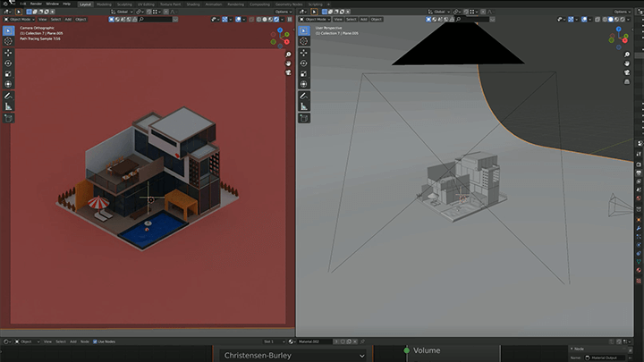Select the Cursor tool in left viewport
Screen dimensions: 644x362
[8, 41]
